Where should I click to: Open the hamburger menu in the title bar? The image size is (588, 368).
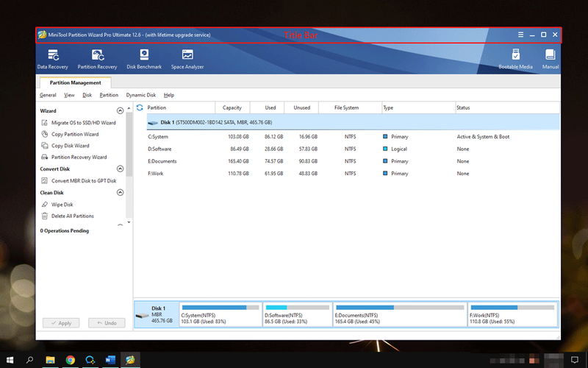[520, 35]
